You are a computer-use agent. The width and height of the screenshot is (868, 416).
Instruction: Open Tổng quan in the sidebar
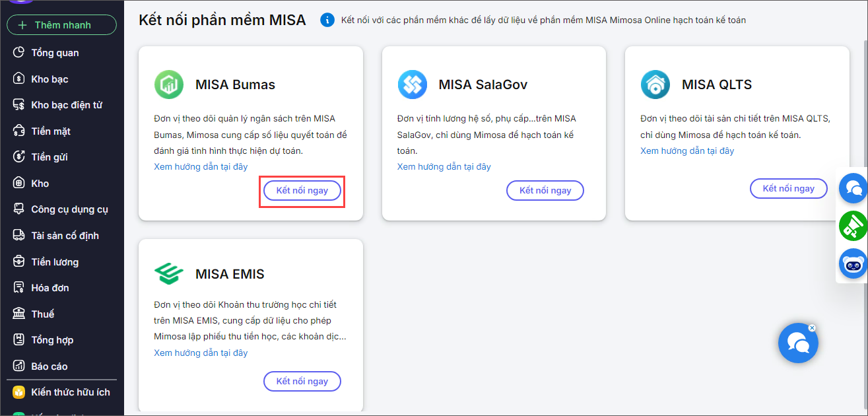(x=54, y=53)
